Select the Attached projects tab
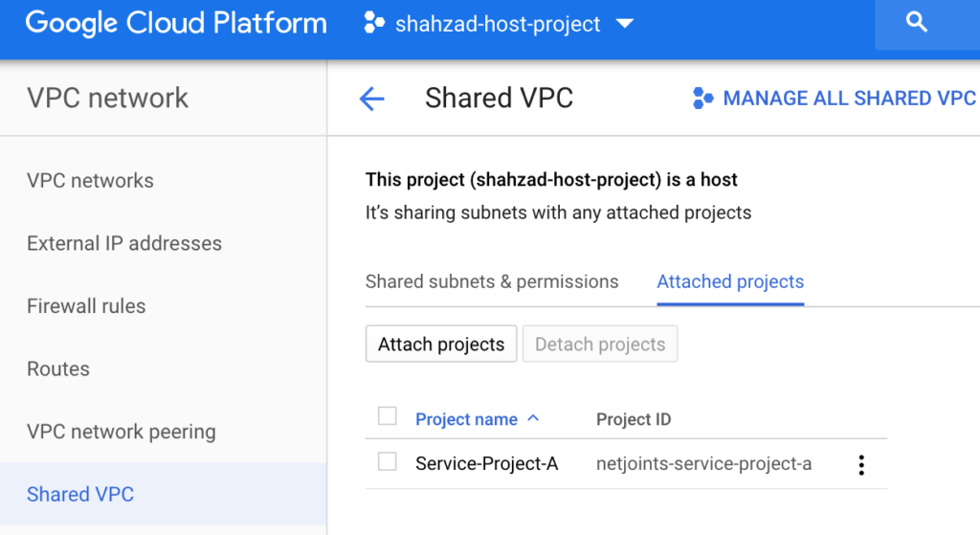 [730, 282]
